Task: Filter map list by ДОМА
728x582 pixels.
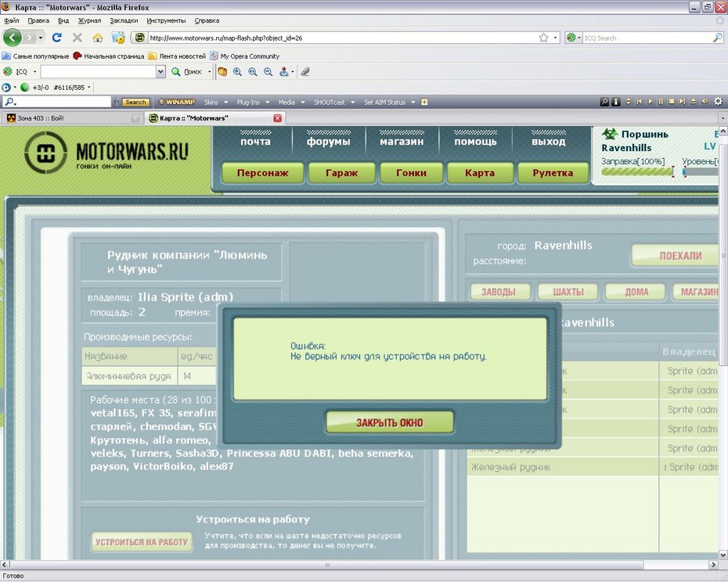Action: [636, 292]
